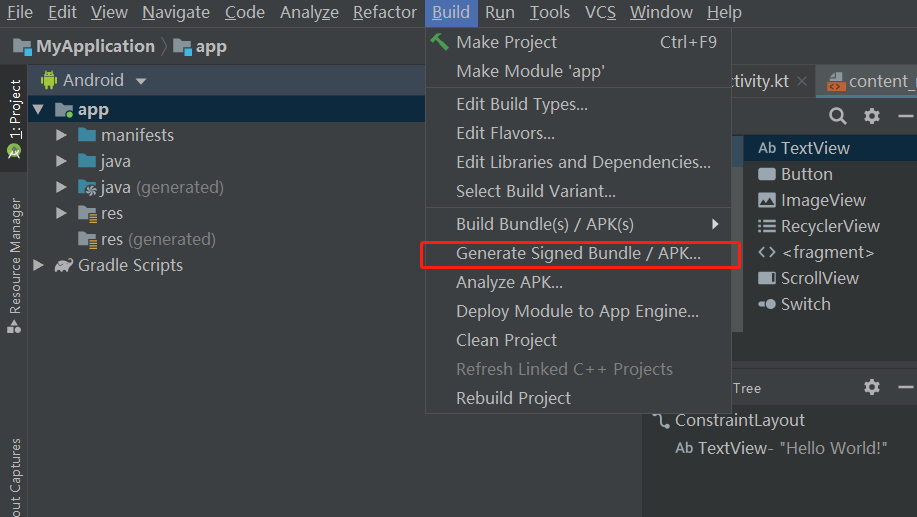Close the open Build menu
The image size is (917, 517).
coord(451,12)
